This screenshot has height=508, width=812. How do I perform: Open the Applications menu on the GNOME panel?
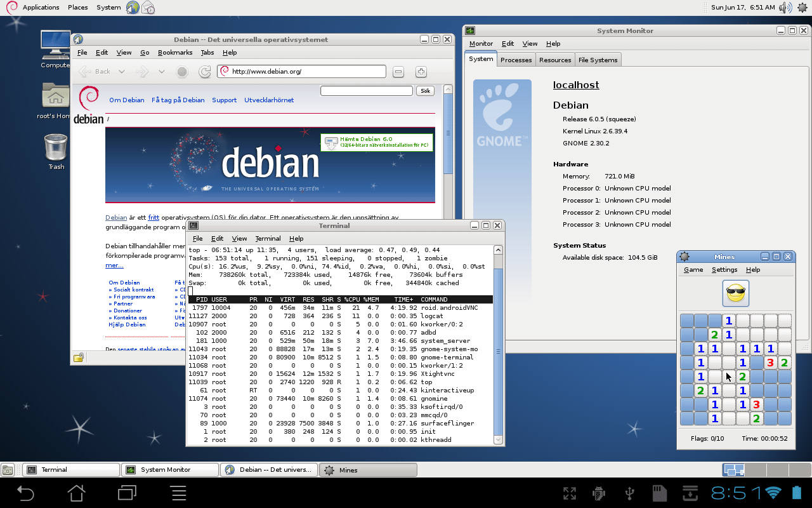pyautogui.click(x=40, y=7)
